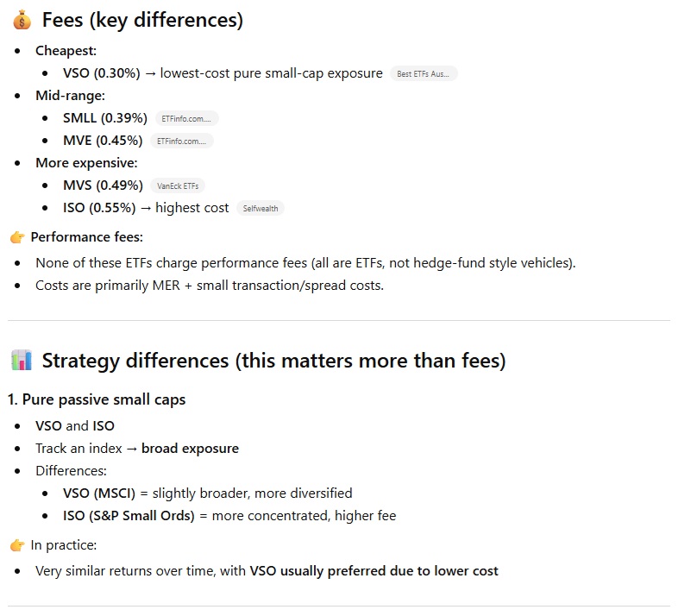Click the bar chart emoji beside Strategy differences

click(x=22, y=361)
